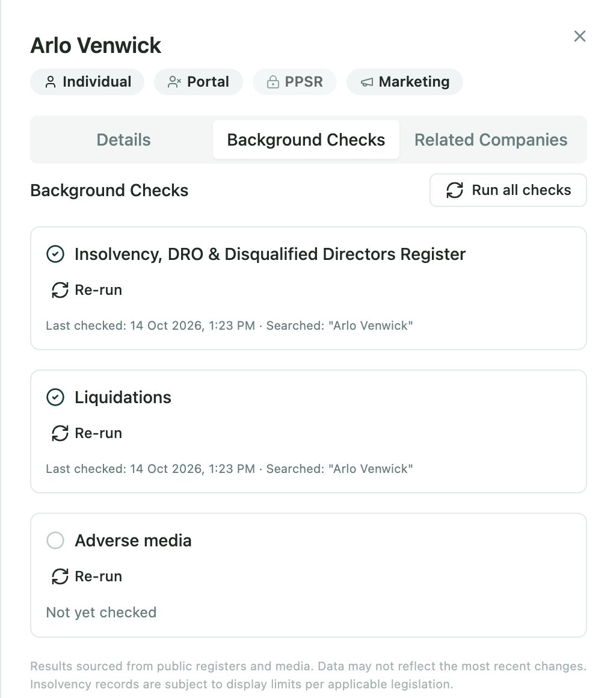This screenshot has width=616, height=698.
Task: Go to Related Companies tab
Action: pyautogui.click(x=491, y=140)
